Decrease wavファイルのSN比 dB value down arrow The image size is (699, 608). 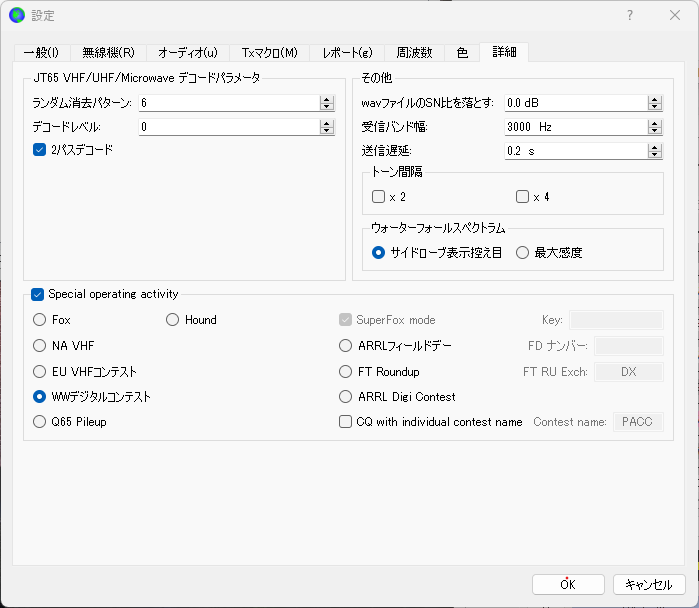(x=654, y=107)
